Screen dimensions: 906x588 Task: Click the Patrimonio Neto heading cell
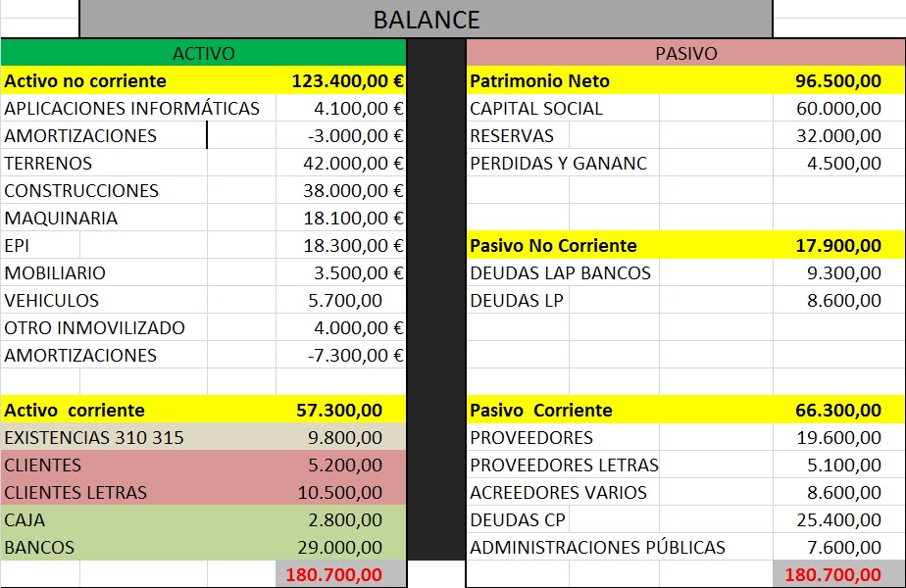pos(534,80)
